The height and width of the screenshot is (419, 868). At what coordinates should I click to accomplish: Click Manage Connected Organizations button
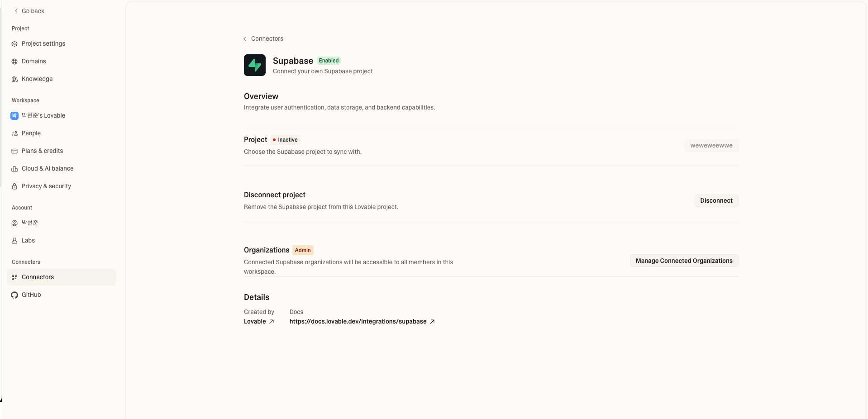684,261
